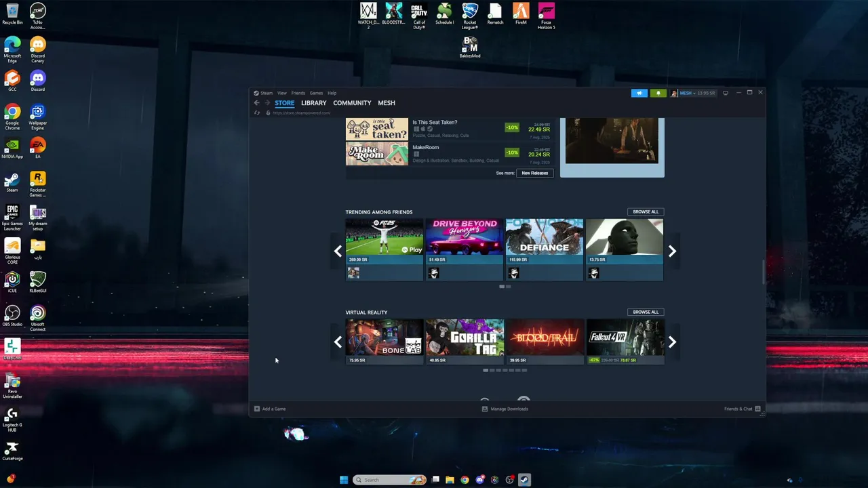Show next Virtual Reality games
Viewport: 868px width, 488px height.
pyautogui.click(x=672, y=342)
